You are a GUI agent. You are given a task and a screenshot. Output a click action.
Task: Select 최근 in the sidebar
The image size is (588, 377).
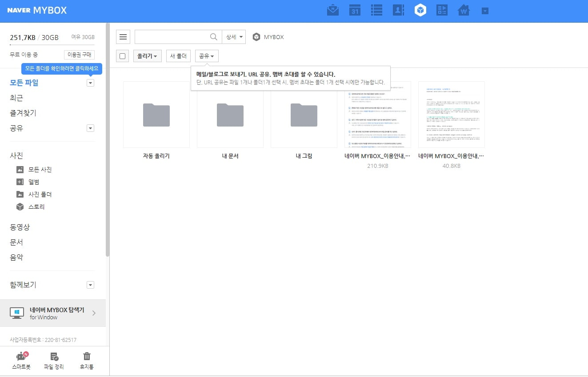point(16,98)
